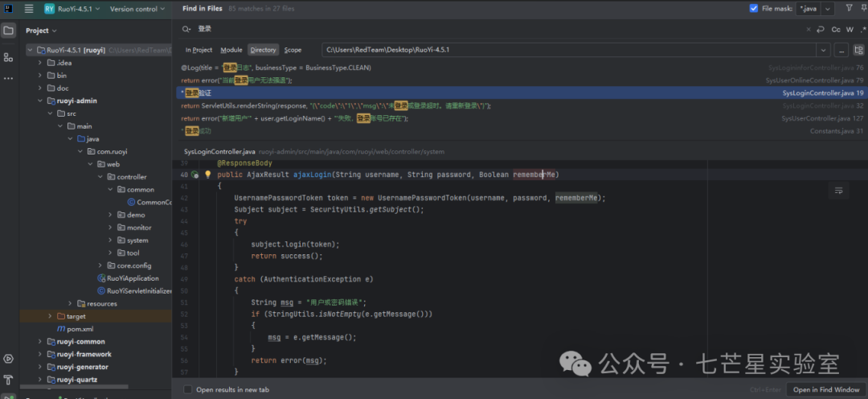Screen dimensions: 868x399
Task: Expand the doc folder
Action: coord(40,88)
